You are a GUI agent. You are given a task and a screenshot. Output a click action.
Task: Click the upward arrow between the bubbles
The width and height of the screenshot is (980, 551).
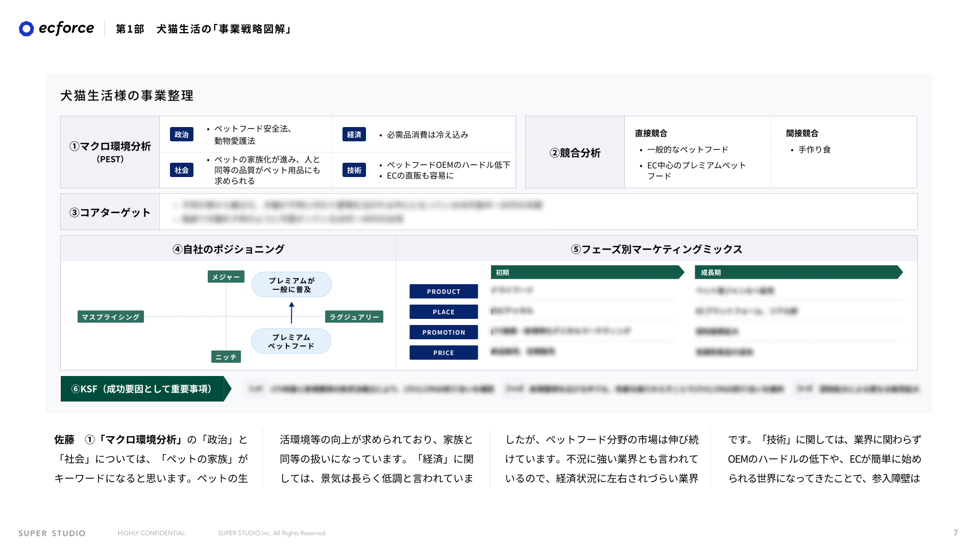coord(291,312)
